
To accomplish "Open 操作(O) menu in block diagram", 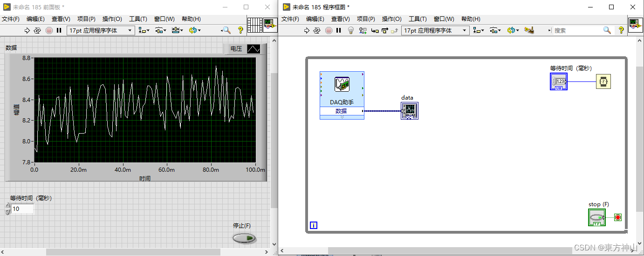I will [x=391, y=19].
